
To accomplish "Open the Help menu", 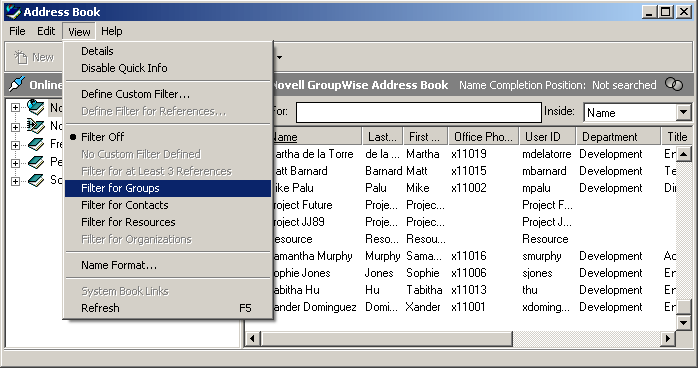I will pos(111,31).
